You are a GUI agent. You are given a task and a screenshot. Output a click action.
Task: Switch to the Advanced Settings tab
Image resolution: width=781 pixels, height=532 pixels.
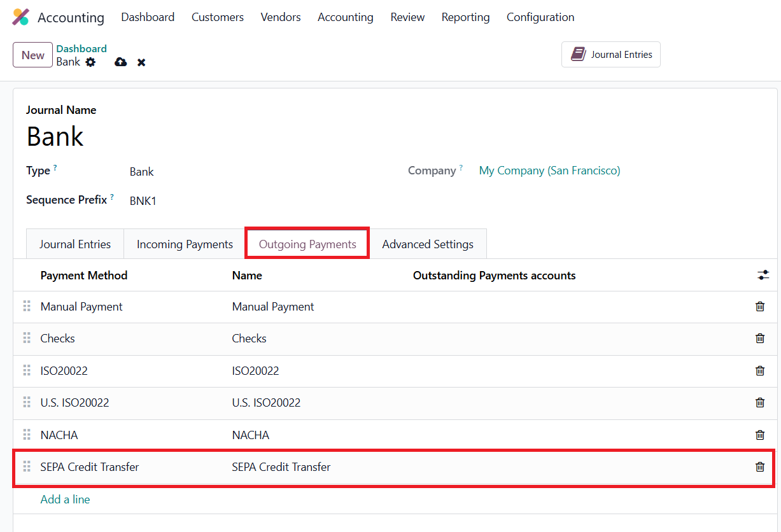427,244
